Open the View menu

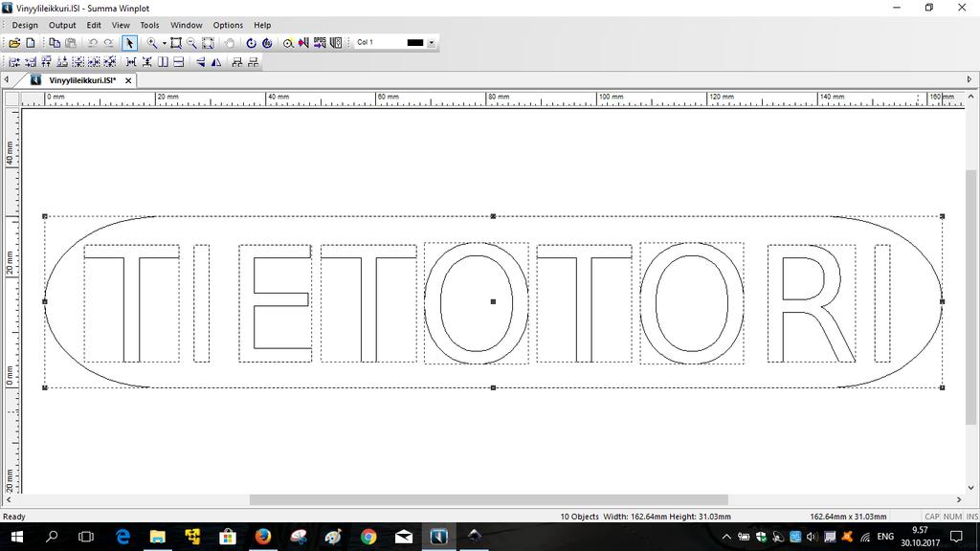click(121, 25)
